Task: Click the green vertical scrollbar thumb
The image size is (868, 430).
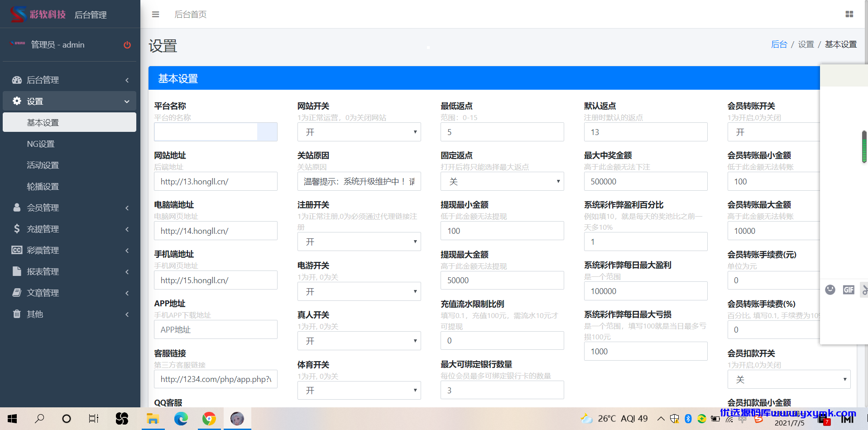Action: pyautogui.click(x=864, y=146)
